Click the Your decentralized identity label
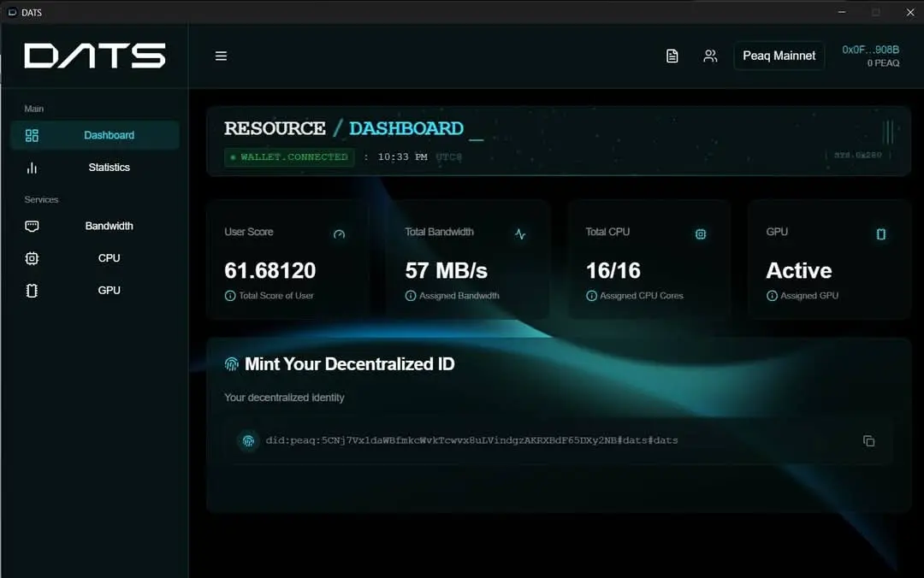Screen dimensions: 924x578 [x=284, y=398]
